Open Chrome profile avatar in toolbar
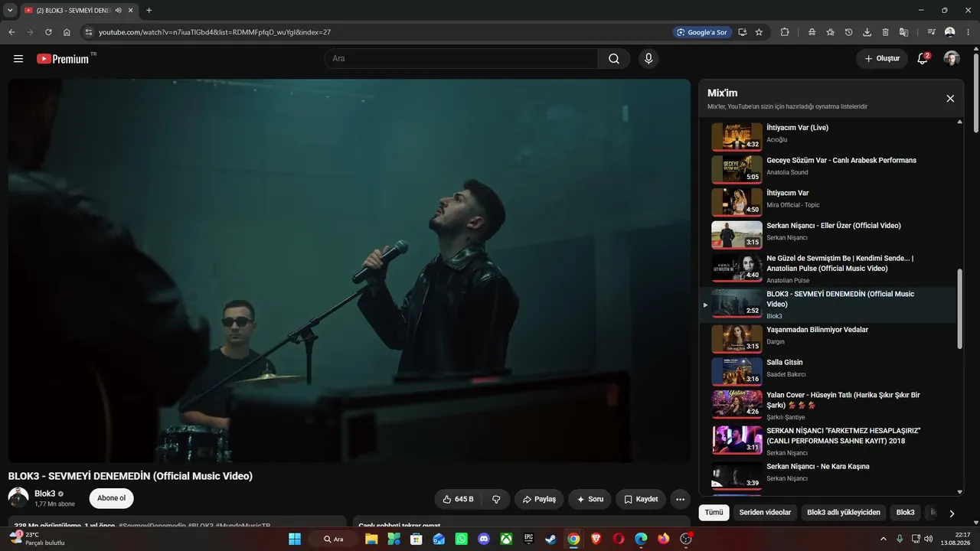This screenshot has width=980, height=551. (950, 32)
